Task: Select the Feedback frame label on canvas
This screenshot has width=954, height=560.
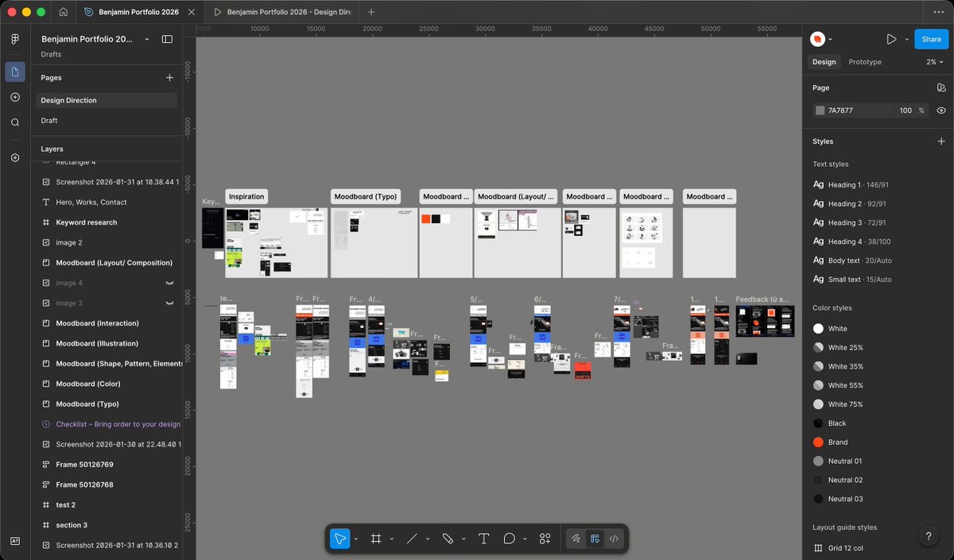Action: [x=762, y=299]
